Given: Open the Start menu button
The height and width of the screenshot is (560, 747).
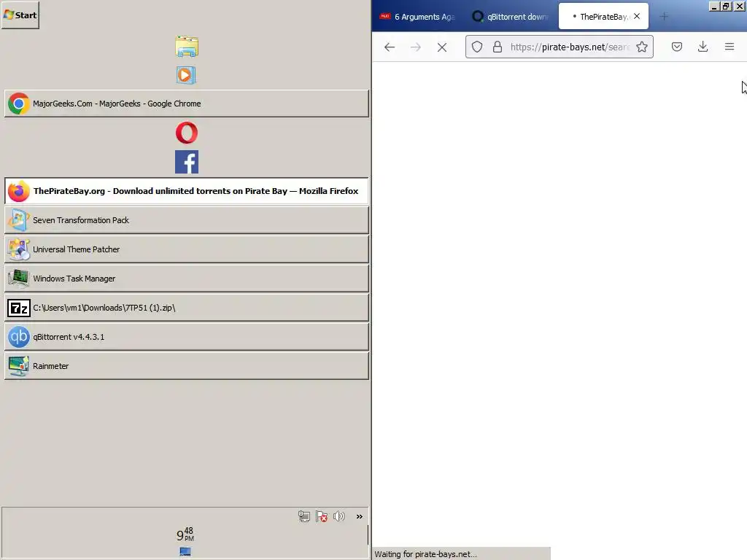Looking at the screenshot, I should tap(20, 15).
